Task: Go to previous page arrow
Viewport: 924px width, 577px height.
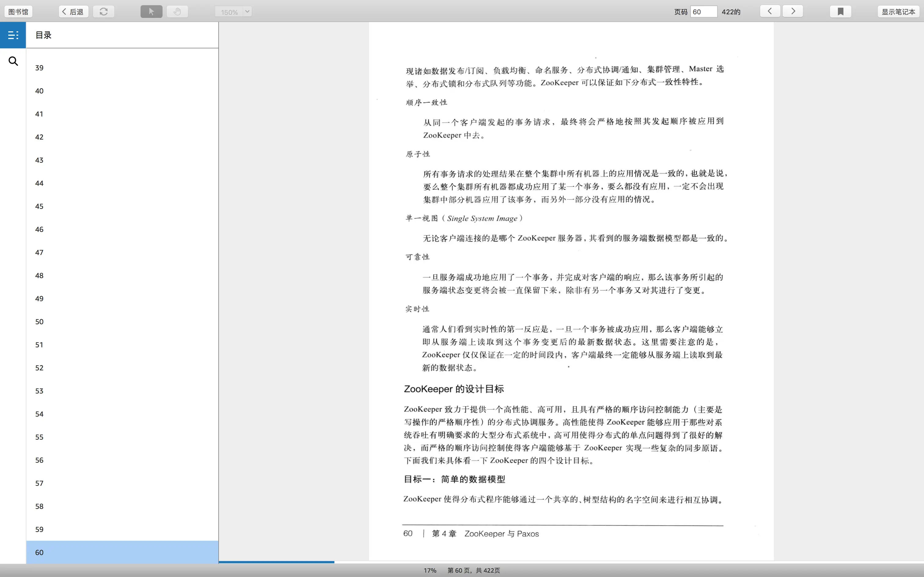Action: [x=770, y=11]
